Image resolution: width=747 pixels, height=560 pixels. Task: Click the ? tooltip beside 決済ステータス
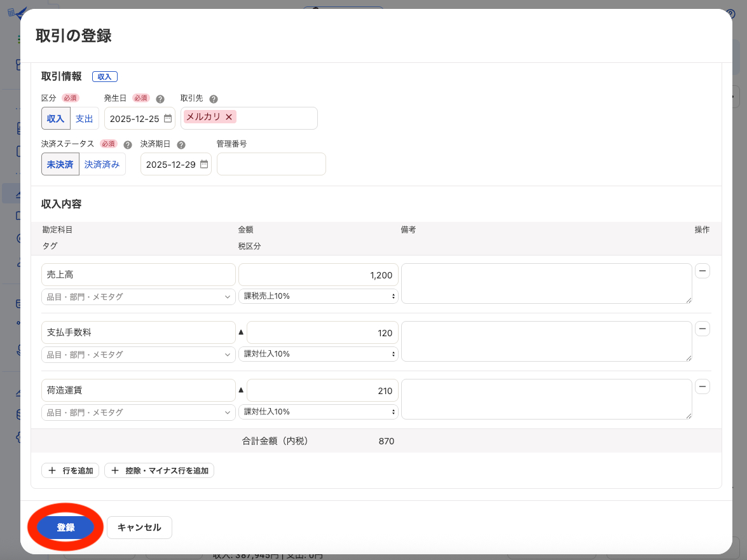click(x=127, y=144)
